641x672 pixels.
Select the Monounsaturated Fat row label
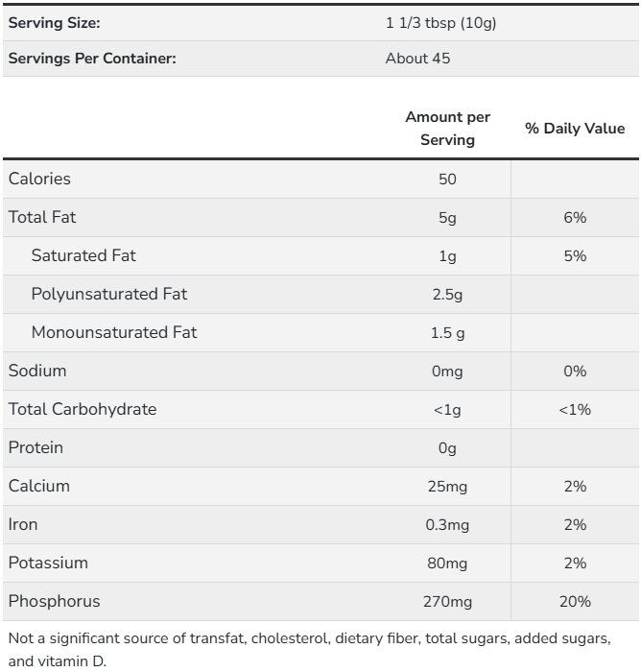click(114, 332)
